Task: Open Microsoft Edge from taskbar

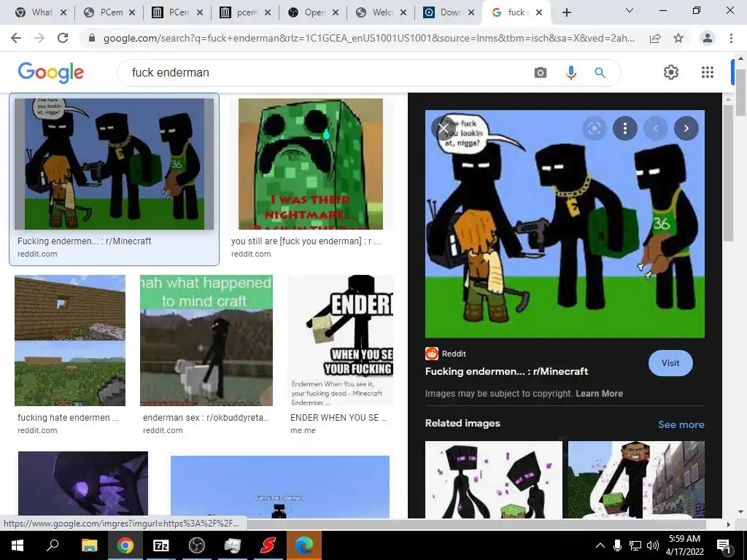Action: (x=304, y=545)
